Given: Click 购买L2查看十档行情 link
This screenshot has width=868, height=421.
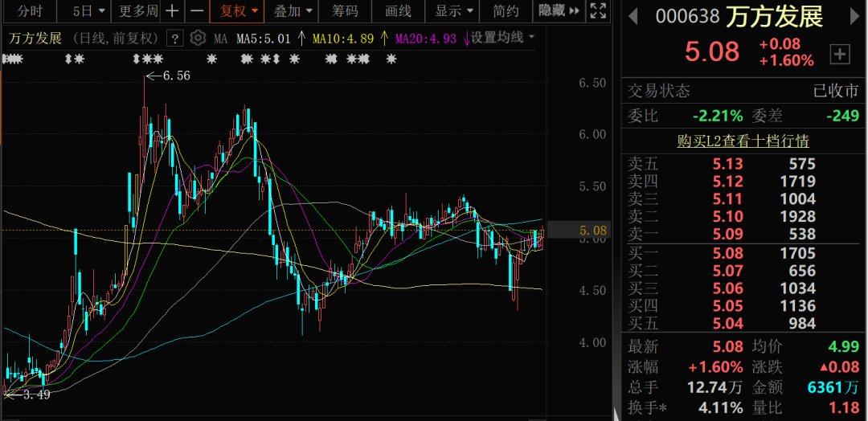Looking at the screenshot, I should 743,141.
